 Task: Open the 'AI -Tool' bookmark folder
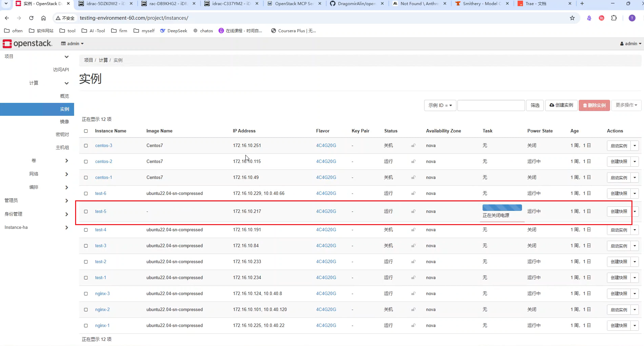coord(93,31)
